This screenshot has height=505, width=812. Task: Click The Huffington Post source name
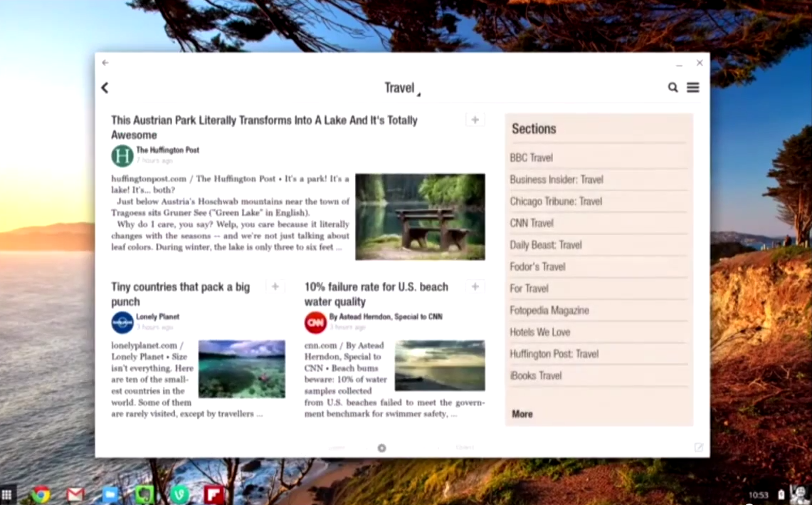[168, 150]
